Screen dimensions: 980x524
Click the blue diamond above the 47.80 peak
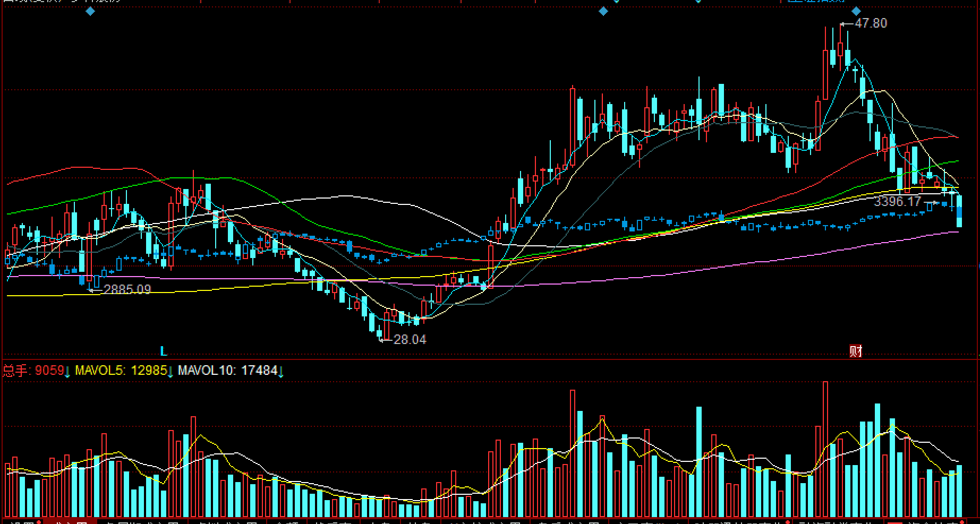856,11
